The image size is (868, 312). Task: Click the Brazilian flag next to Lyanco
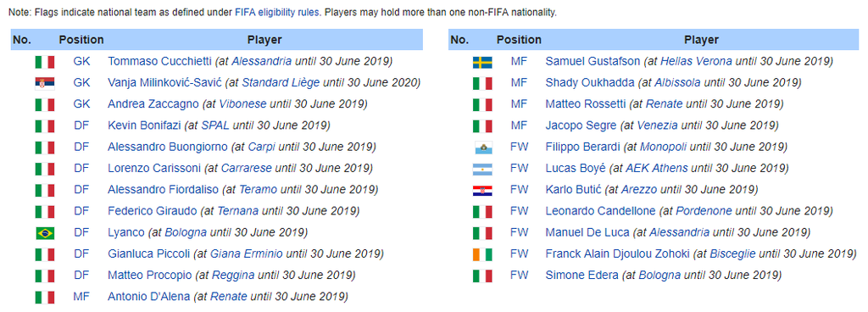point(45,233)
